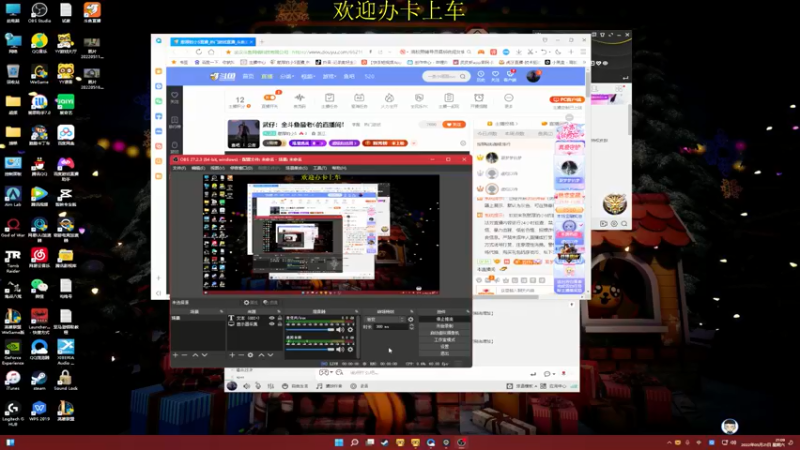Click the Douyu history clock icon
The height and width of the screenshot is (450, 800).
click(481, 74)
